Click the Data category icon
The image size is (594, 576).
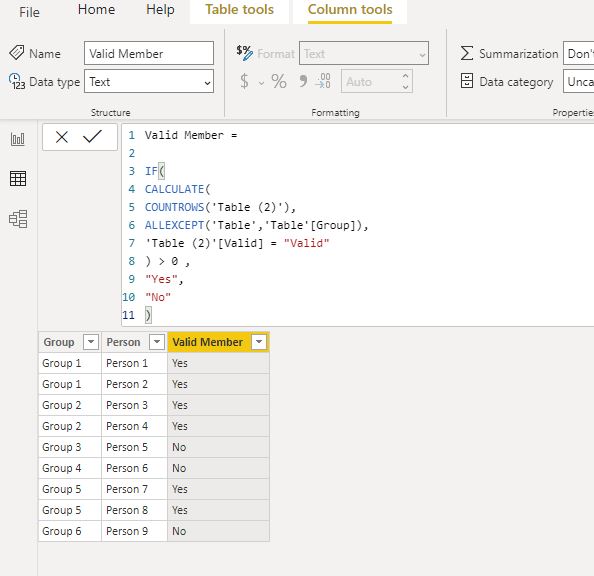click(467, 81)
